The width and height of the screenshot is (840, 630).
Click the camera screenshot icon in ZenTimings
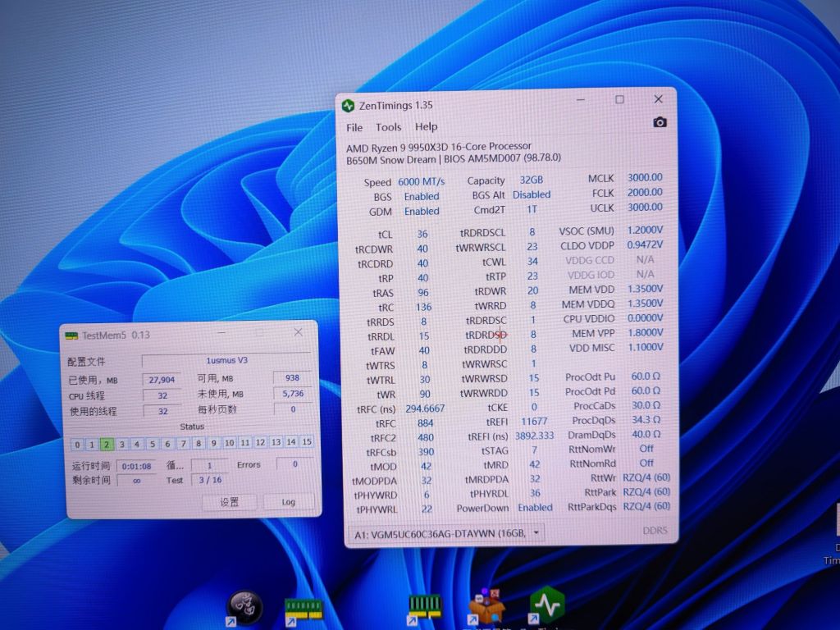click(x=660, y=121)
